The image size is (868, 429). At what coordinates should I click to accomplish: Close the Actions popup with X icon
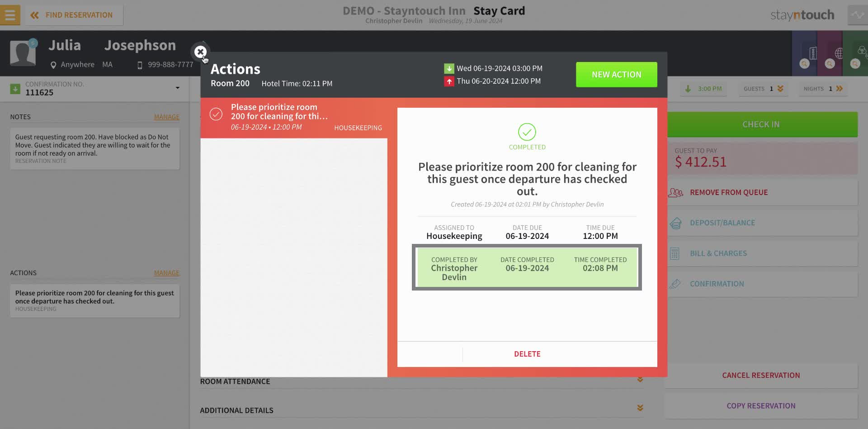(200, 52)
